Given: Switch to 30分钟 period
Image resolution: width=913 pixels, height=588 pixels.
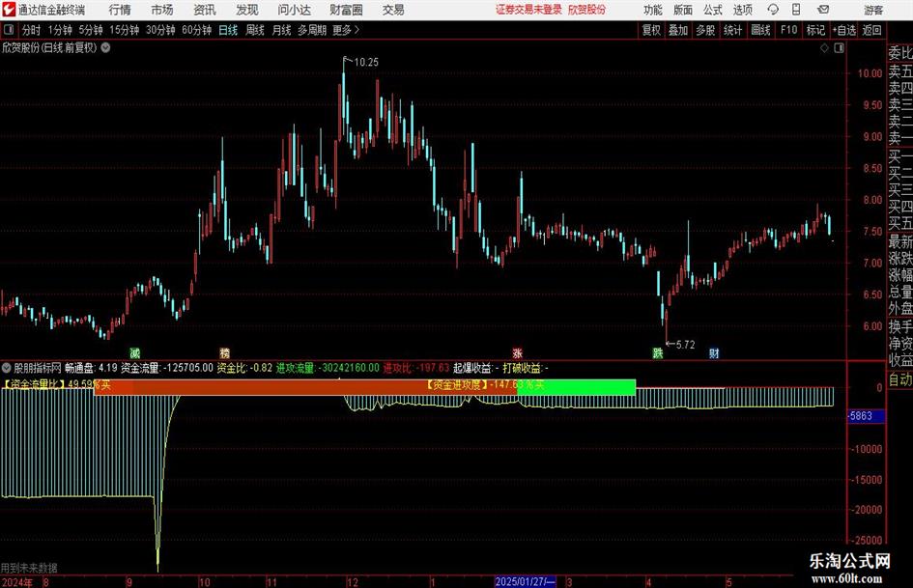Looking at the screenshot, I should [x=160, y=30].
